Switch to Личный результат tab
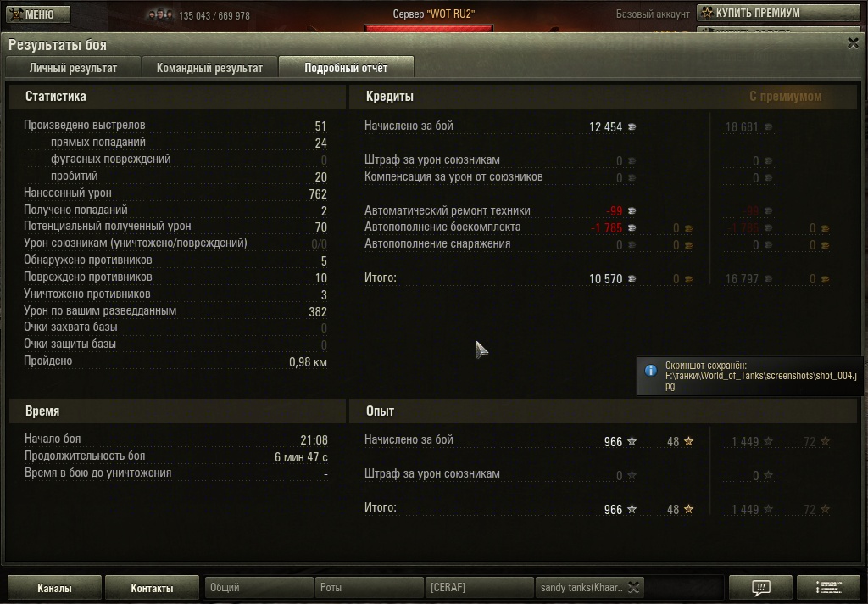Screen dimensions: 868x604 (x=73, y=68)
